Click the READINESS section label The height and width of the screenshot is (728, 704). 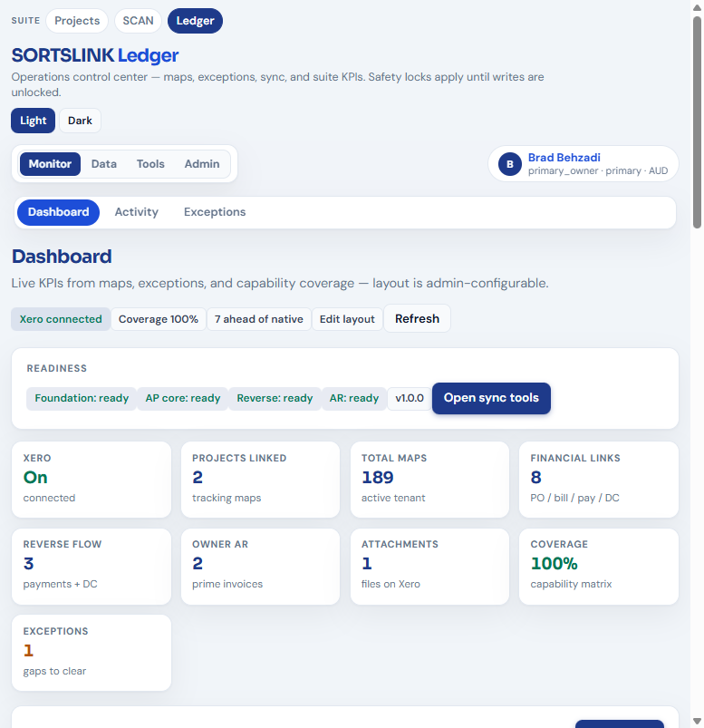56,368
